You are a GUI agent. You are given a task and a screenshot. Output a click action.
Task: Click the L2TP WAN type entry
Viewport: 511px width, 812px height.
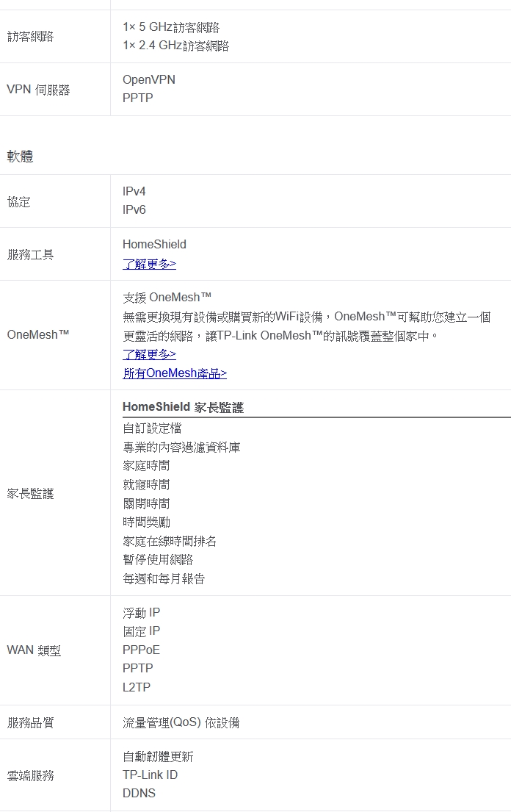tap(137, 687)
